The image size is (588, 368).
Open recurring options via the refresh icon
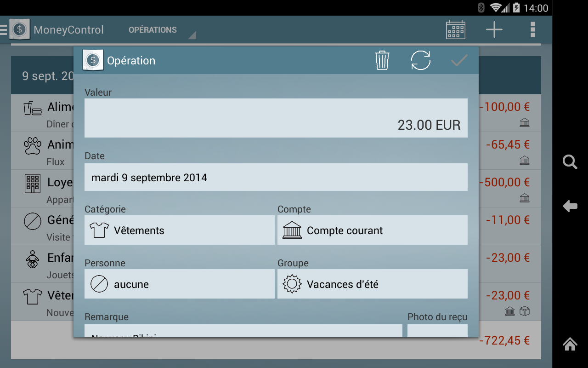click(x=420, y=60)
